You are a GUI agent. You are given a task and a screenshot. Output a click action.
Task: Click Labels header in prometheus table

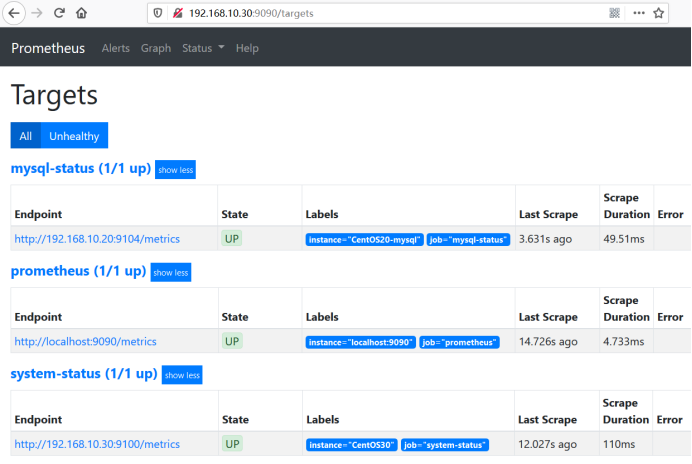(x=322, y=317)
